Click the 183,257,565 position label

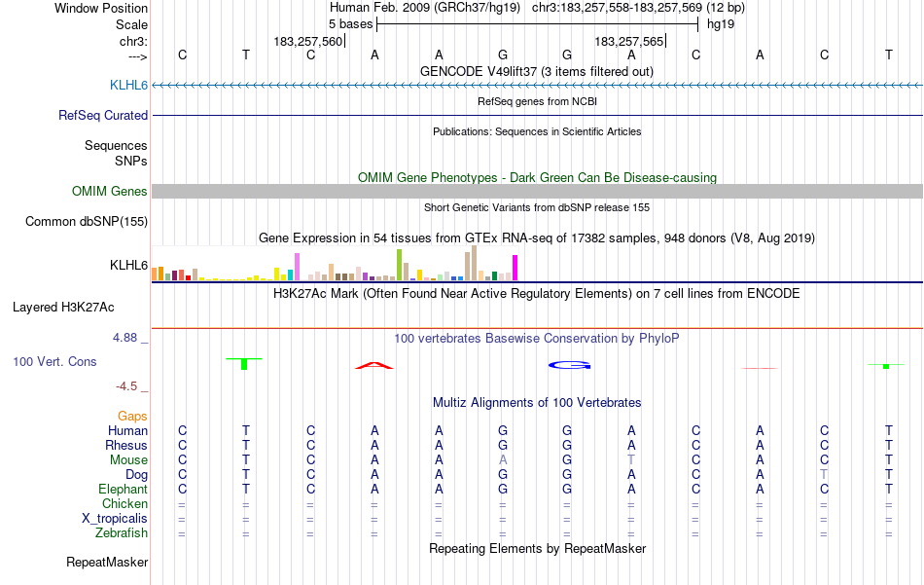click(x=628, y=41)
